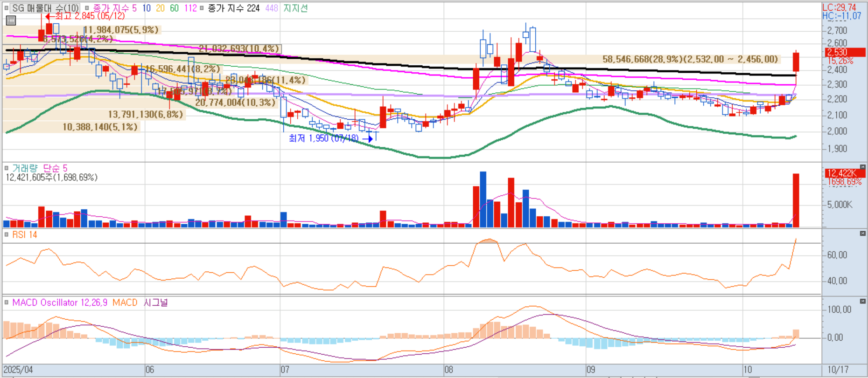Click the current price tag 2,530

(x=845, y=52)
